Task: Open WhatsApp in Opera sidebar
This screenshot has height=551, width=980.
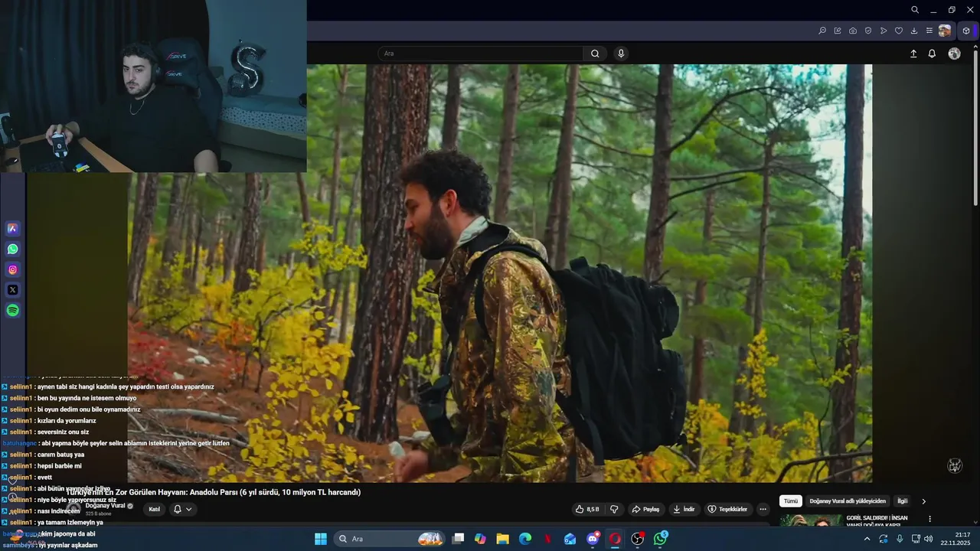Action: click(x=12, y=249)
